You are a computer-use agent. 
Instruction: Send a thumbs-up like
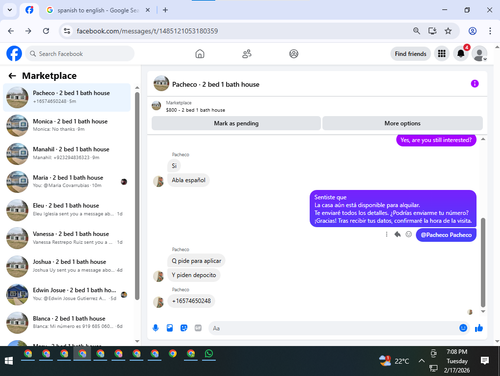pyautogui.click(x=479, y=328)
